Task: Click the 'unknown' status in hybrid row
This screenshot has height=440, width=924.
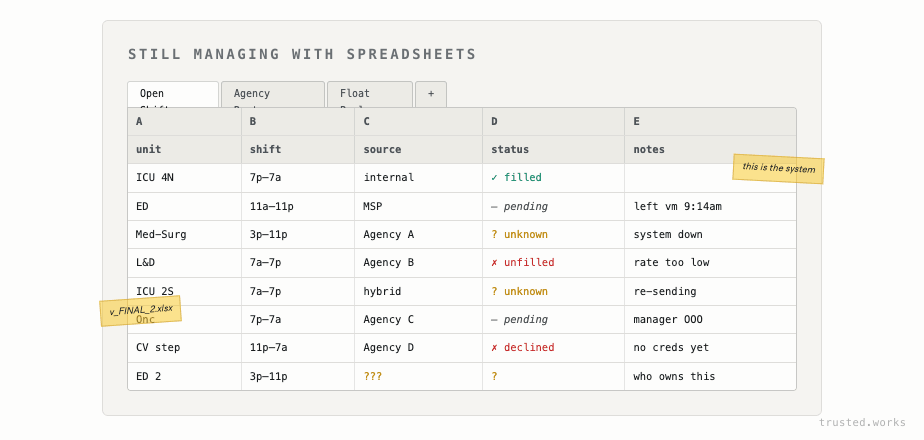Action: coord(553,291)
